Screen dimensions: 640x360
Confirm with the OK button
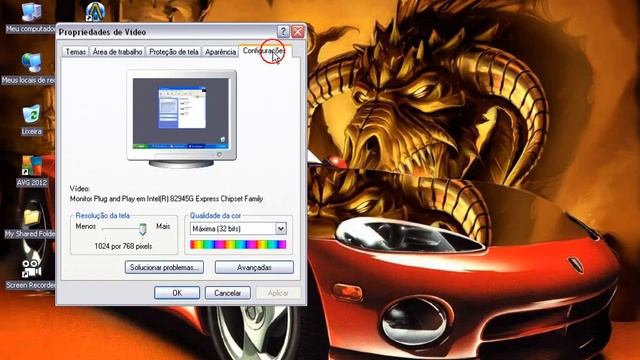[177, 293]
